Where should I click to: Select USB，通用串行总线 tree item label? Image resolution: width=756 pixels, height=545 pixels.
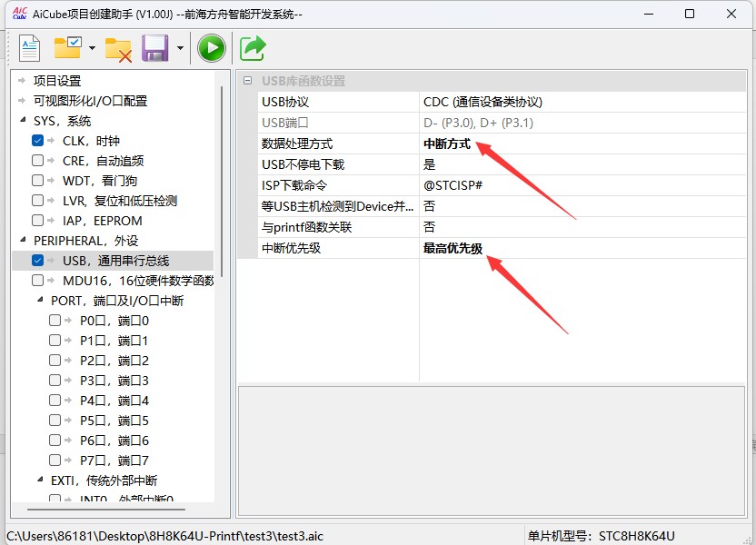point(115,261)
